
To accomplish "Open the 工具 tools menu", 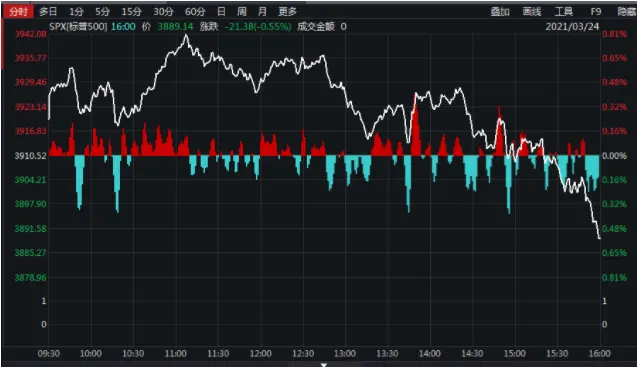I will click(563, 12).
